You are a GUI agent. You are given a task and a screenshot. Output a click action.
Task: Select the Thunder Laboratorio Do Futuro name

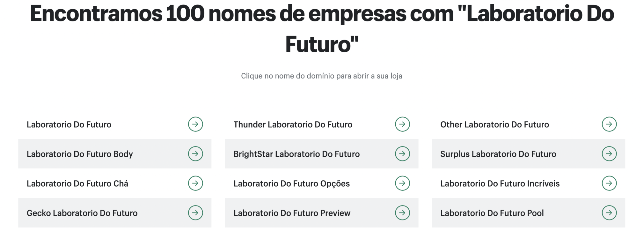coord(292,124)
